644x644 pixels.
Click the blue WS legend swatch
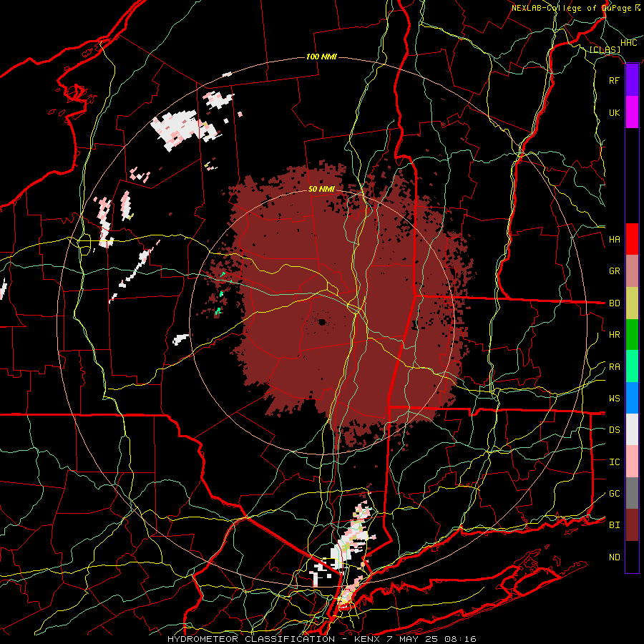(632, 398)
